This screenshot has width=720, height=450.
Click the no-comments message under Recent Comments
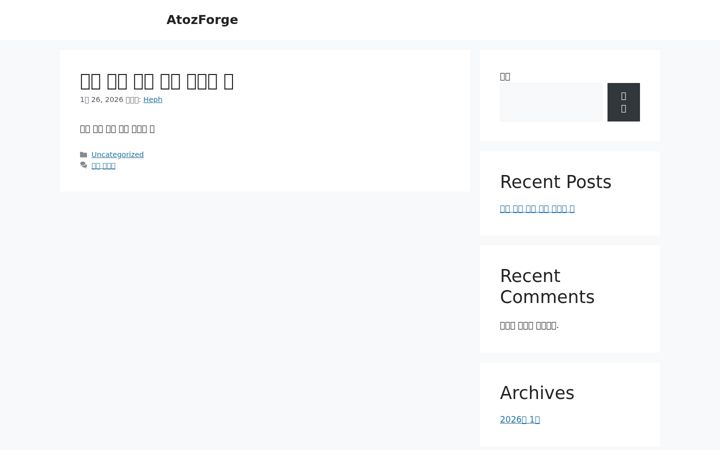tap(529, 326)
